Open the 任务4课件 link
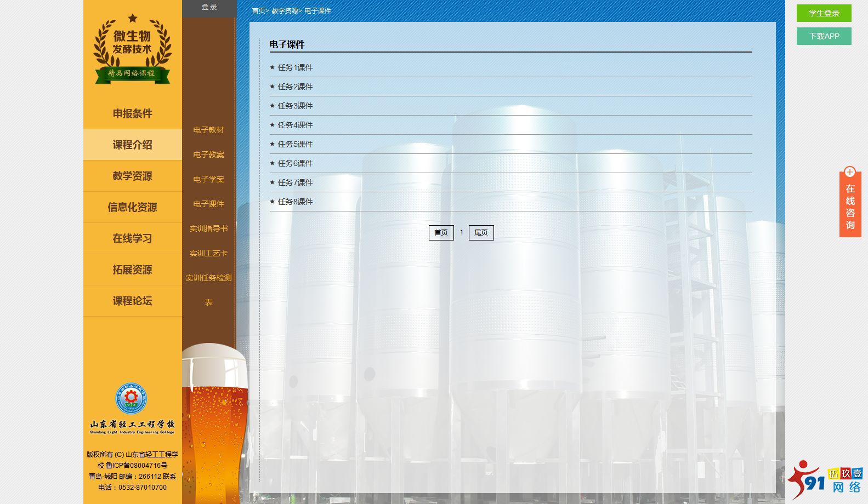This screenshot has height=504, width=868. point(295,125)
